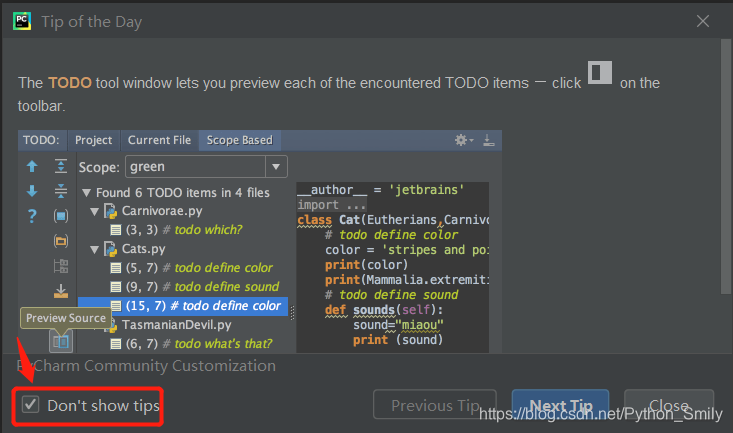Click the 'class Cat' line in preview
Image resolution: width=733 pixels, height=433 pixels.
point(393,220)
